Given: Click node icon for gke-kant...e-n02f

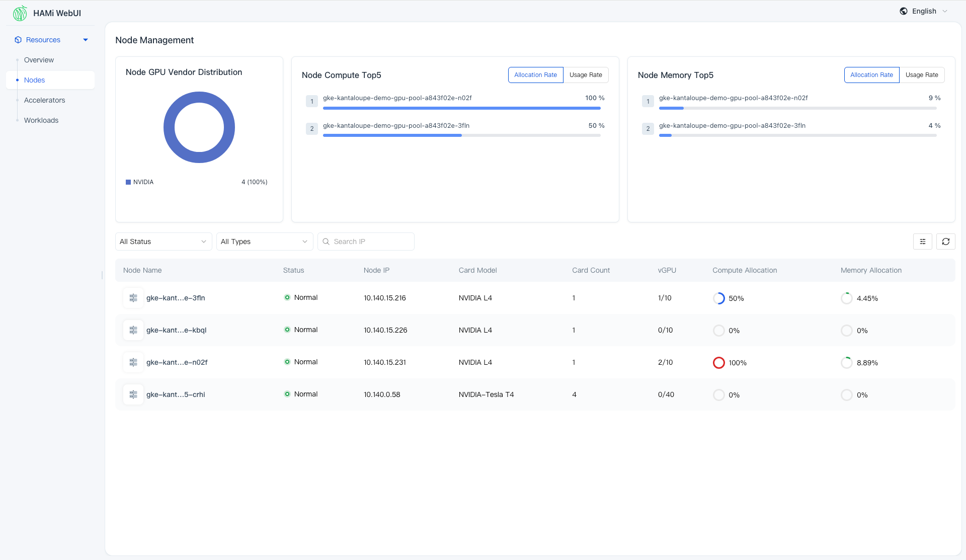Looking at the screenshot, I should click(x=133, y=362).
